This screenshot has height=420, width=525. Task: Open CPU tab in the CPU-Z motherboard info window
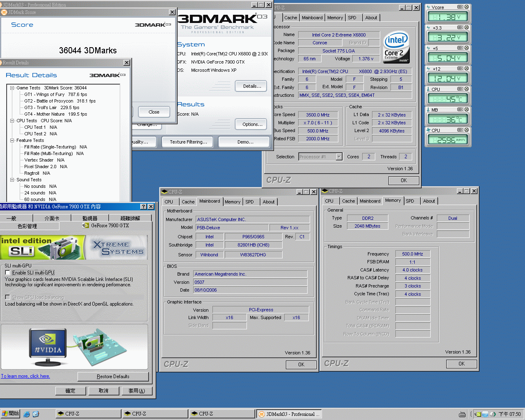(x=169, y=202)
